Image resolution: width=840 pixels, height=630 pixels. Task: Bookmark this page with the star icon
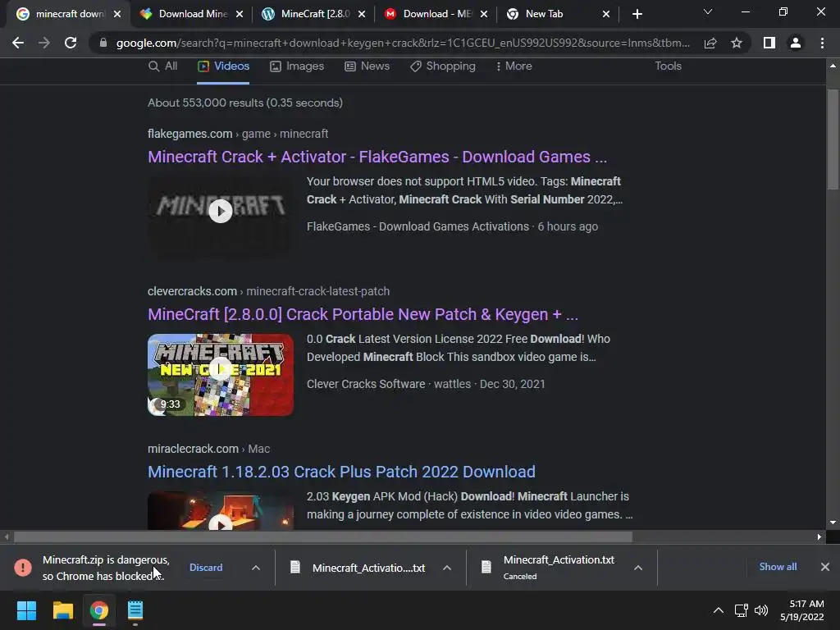tap(737, 43)
